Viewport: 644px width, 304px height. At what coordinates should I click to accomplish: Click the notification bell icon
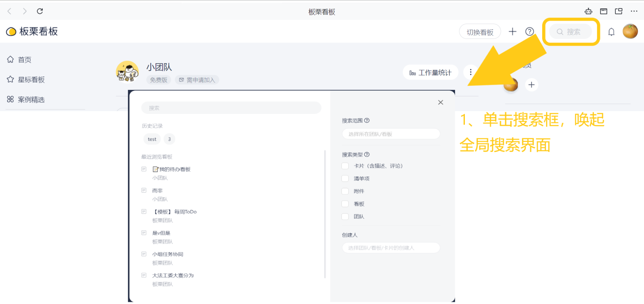coord(611,32)
